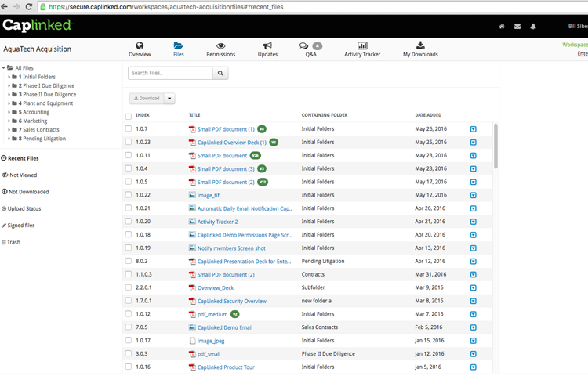588x376 pixels.
Task: Tick checkbox for row 2.2.0.1
Action: tap(129, 287)
